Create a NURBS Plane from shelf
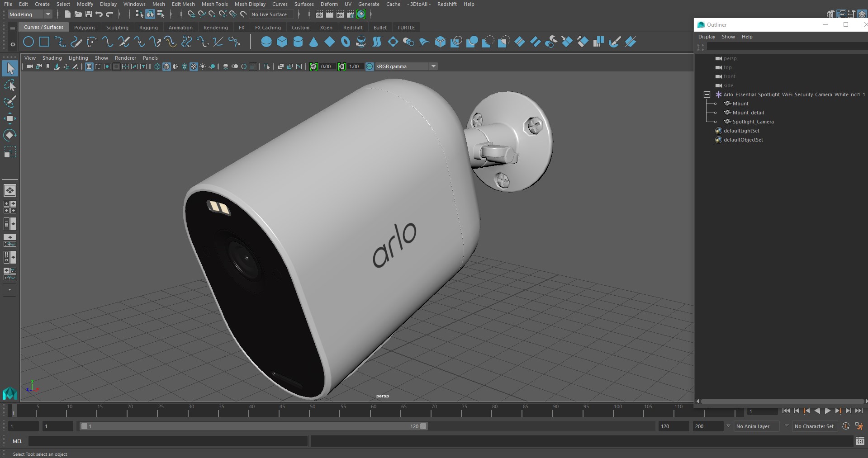Image resolution: width=868 pixels, height=458 pixels. click(330, 42)
